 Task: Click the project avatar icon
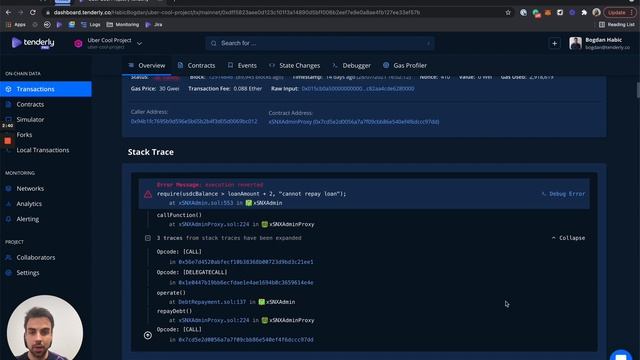point(78,43)
